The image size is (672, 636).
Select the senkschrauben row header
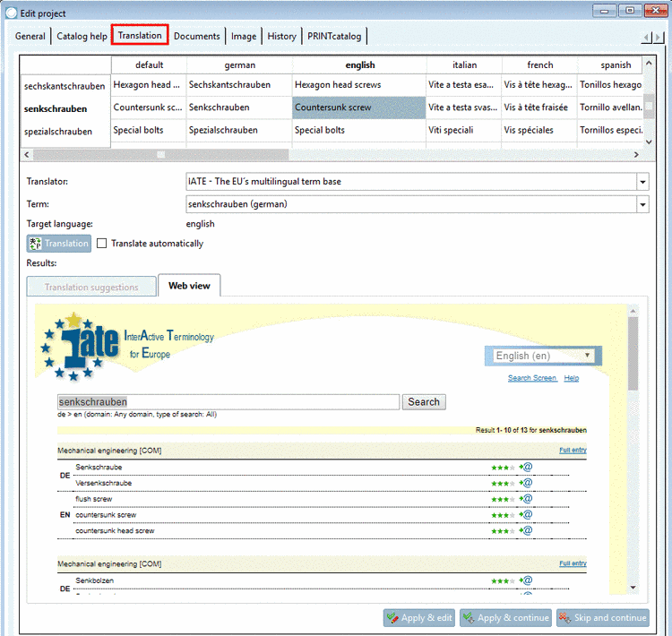point(65,109)
